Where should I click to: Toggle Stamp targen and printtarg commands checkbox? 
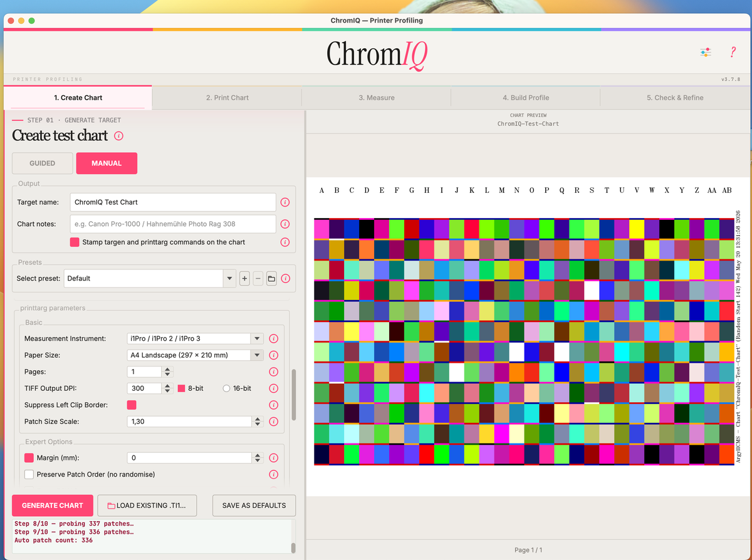pos(75,242)
